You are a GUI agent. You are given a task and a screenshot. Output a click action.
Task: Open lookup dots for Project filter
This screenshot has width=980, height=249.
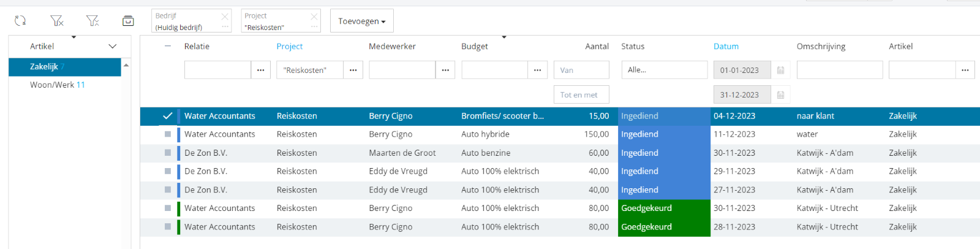[353, 70]
